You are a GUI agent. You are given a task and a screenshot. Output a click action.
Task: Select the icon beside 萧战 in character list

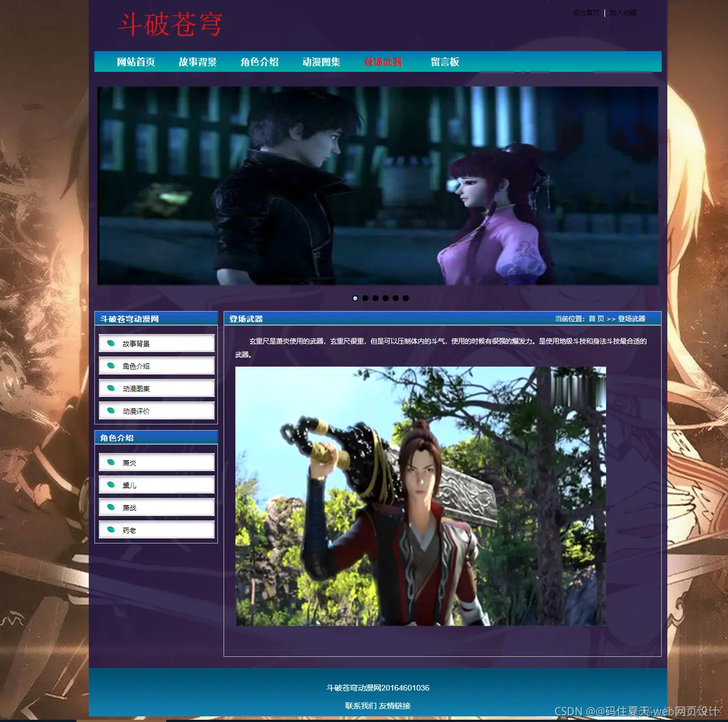[x=111, y=507]
